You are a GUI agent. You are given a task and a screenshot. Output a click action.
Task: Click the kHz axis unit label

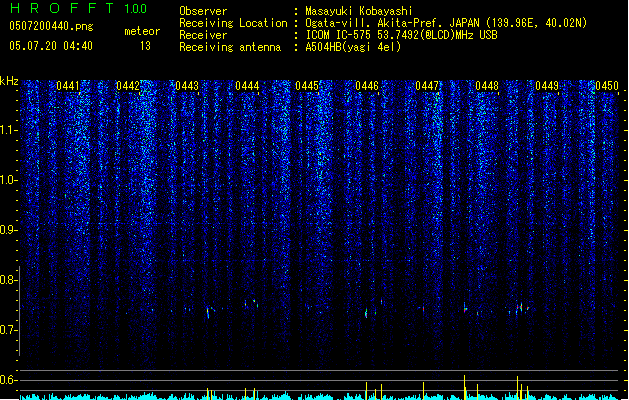coord(9,81)
